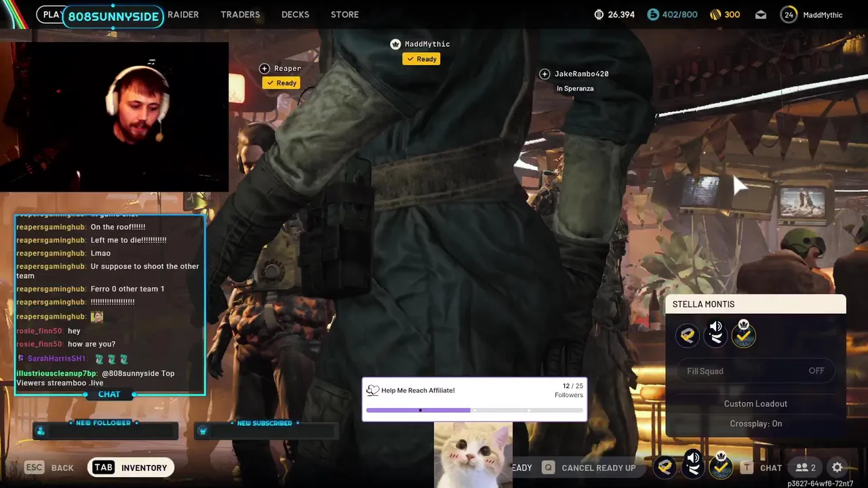Click the In Speranza status text
This screenshot has width=868, height=488.
click(575, 89)
